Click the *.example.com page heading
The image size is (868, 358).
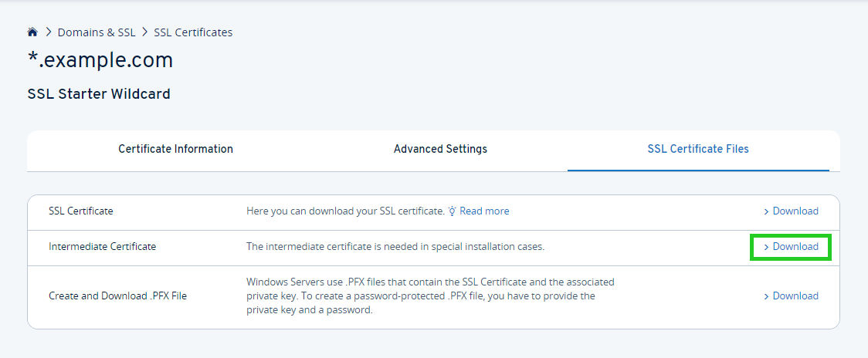(x=100, y=60)
